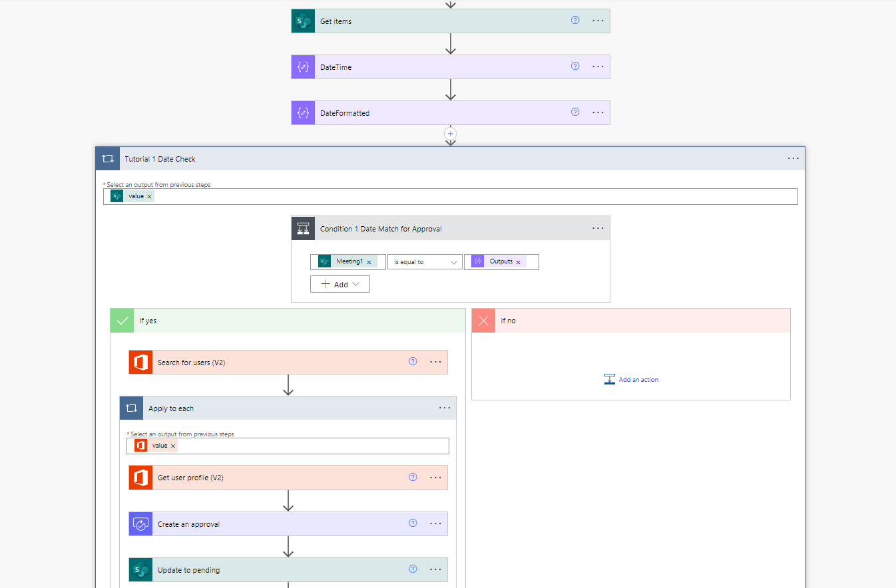Click Add an action in If no branch
This screenshot has height=588, width=896.
[631, 380]
